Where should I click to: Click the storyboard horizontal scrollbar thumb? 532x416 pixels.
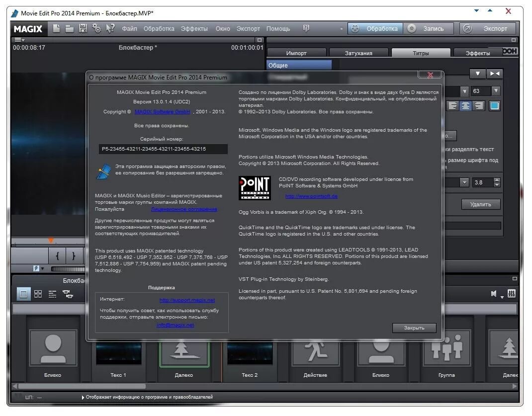[x=82, y=386]
